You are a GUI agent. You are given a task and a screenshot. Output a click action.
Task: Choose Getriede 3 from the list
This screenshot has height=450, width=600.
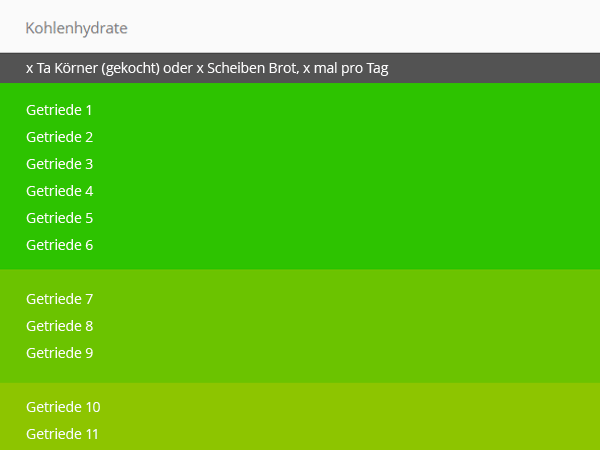click(x=59, y=164)
